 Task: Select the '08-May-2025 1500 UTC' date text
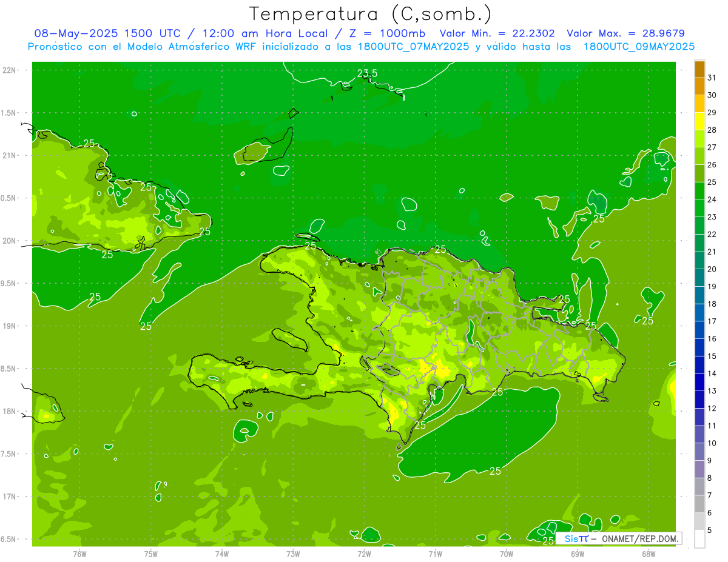pyautogui.click(x=107, y=33)
